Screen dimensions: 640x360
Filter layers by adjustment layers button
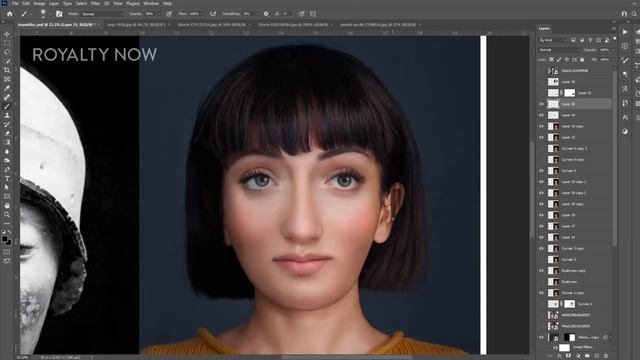pos(582,40)
